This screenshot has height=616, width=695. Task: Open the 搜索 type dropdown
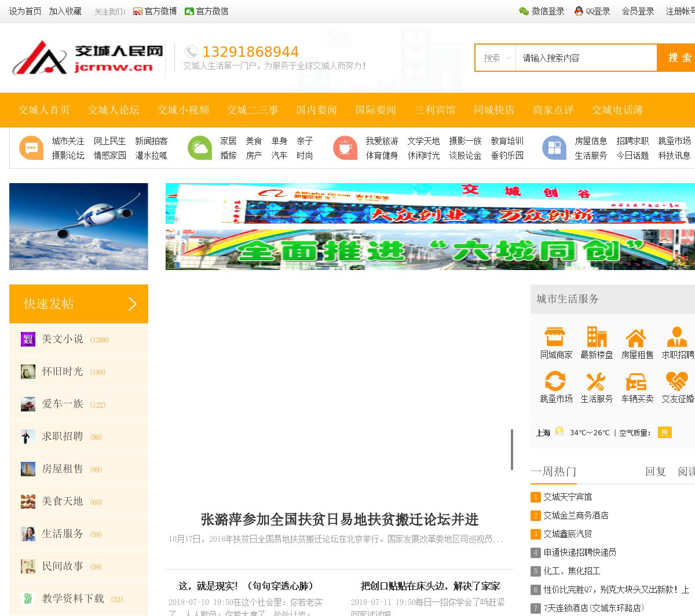click(496, 58)
